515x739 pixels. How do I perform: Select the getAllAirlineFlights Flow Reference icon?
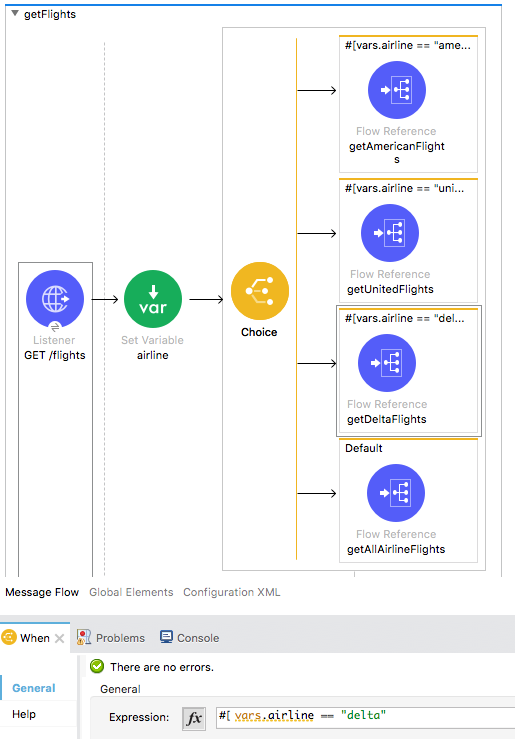point(396,493)
